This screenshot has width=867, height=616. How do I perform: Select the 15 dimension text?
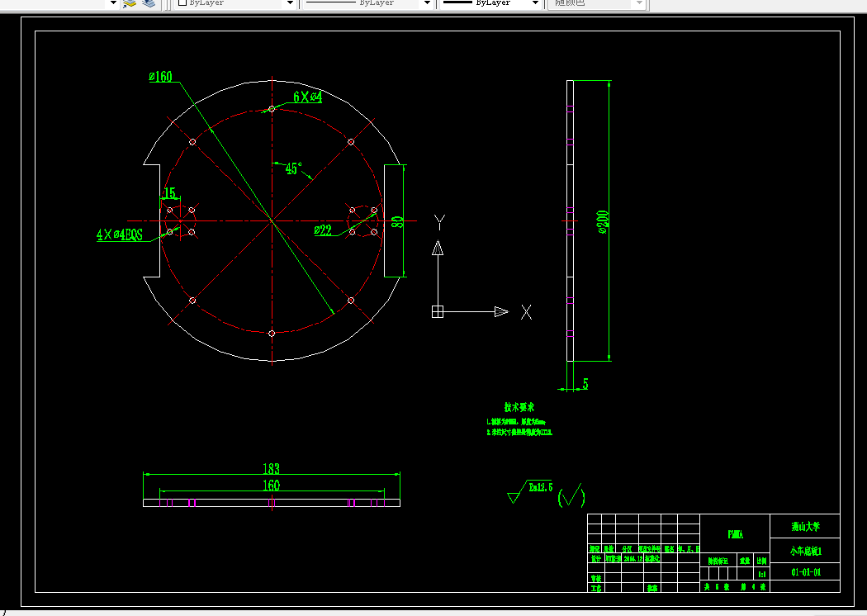tap(170, 193)
